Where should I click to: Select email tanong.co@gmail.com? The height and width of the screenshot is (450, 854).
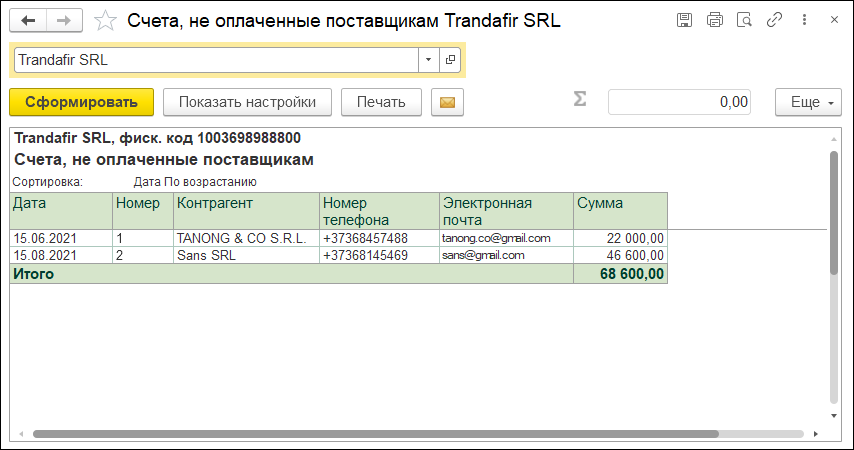point(506,238)
